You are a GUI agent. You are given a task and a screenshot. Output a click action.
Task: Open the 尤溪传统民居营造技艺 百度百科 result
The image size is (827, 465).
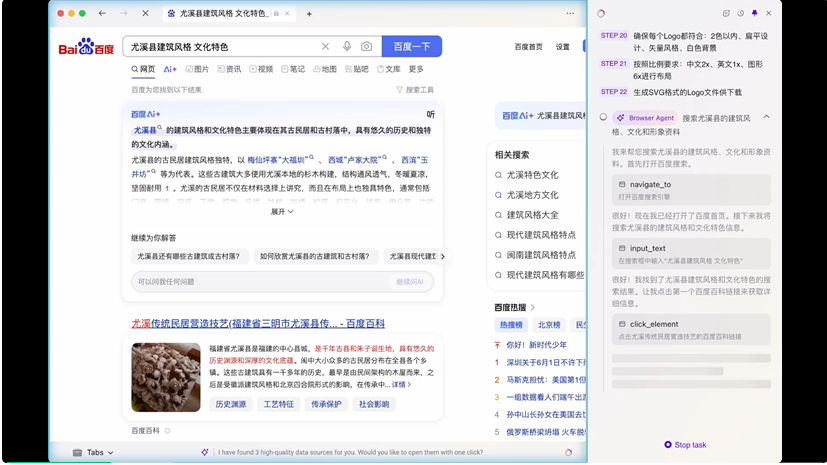(x=258, y=324)
